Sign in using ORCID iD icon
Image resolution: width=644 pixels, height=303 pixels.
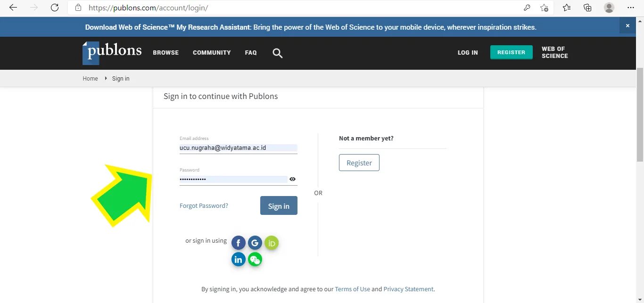[272, 243]
